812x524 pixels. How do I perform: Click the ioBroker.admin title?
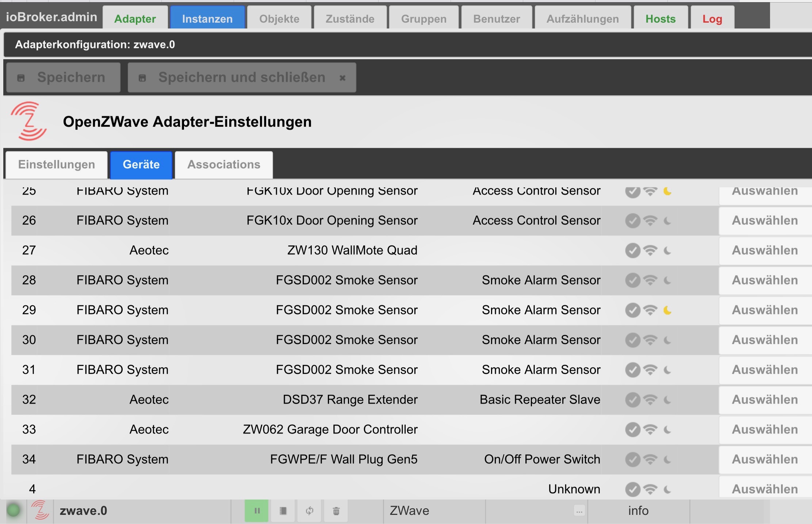pos(51,17)
